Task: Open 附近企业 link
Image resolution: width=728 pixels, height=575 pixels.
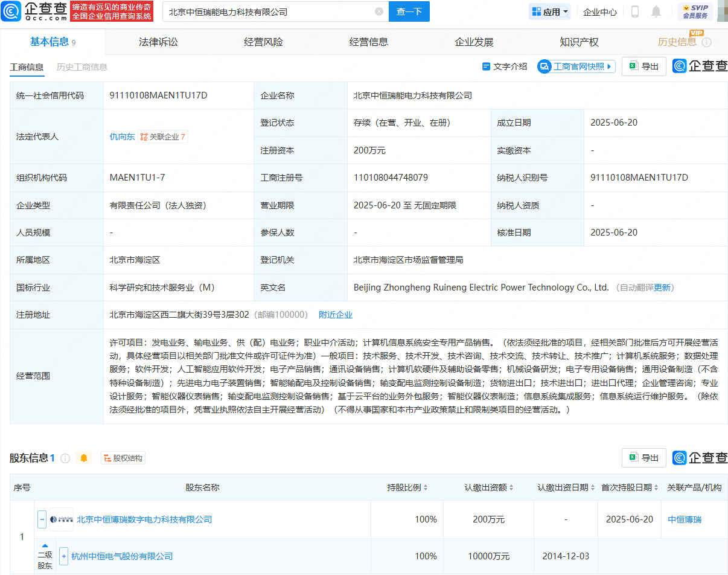Action: point(336,315)
